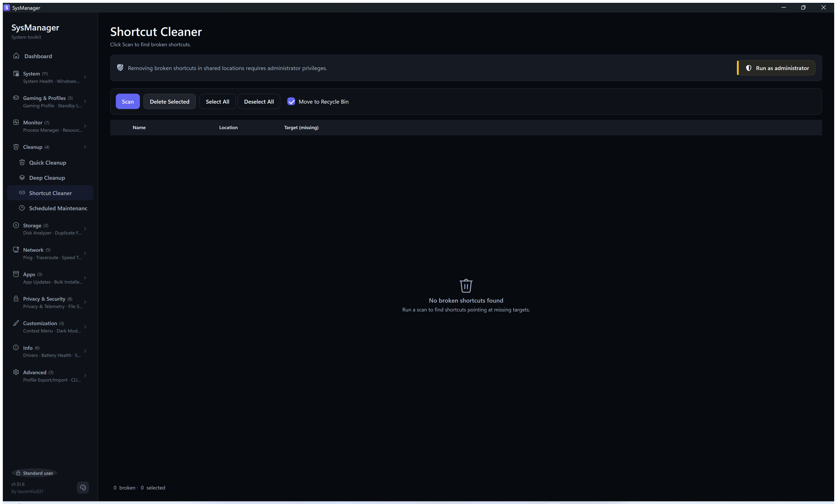
Task: Click the Privacy & Security lock icon
Action: click(16, 298)
